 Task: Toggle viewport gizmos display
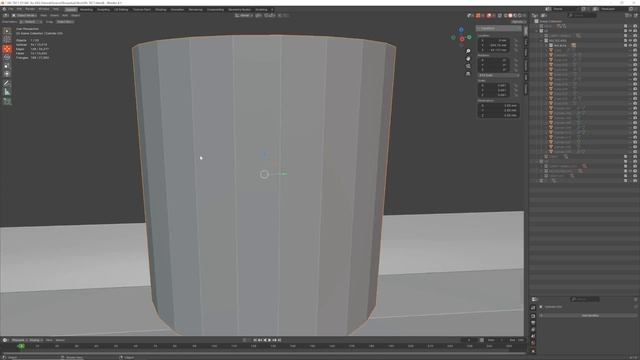(x=478, y=16)
